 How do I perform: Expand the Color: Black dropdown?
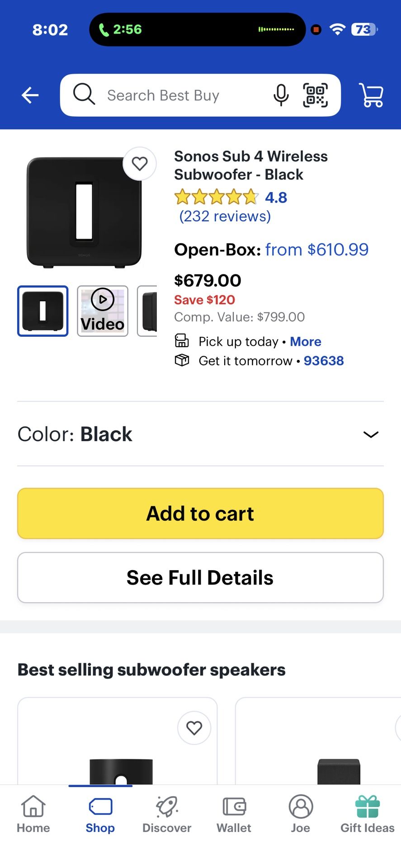[370, 434]
